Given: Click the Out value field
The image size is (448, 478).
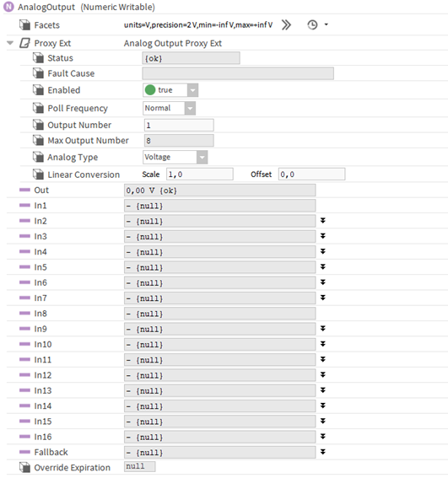Looking at the screenshot, I should (x=219, y=191).
